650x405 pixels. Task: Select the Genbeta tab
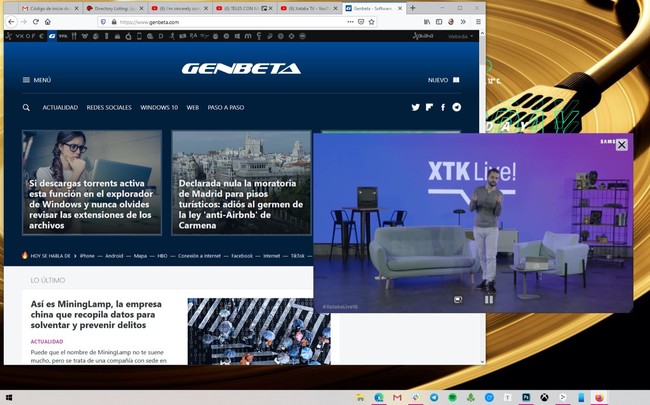pyautogui.click(x=373, y=8)
